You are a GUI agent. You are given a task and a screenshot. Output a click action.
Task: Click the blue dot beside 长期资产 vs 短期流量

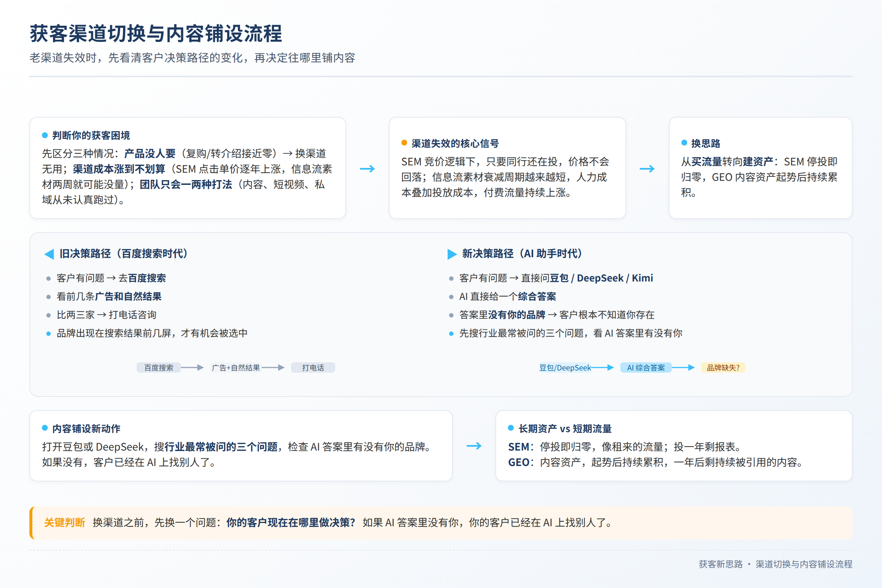click(511, 428)
